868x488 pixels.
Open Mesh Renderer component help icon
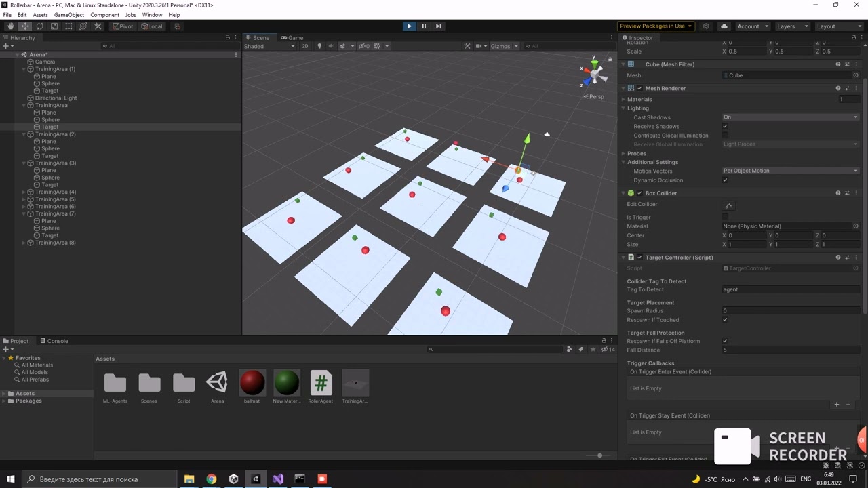point(838,88)
